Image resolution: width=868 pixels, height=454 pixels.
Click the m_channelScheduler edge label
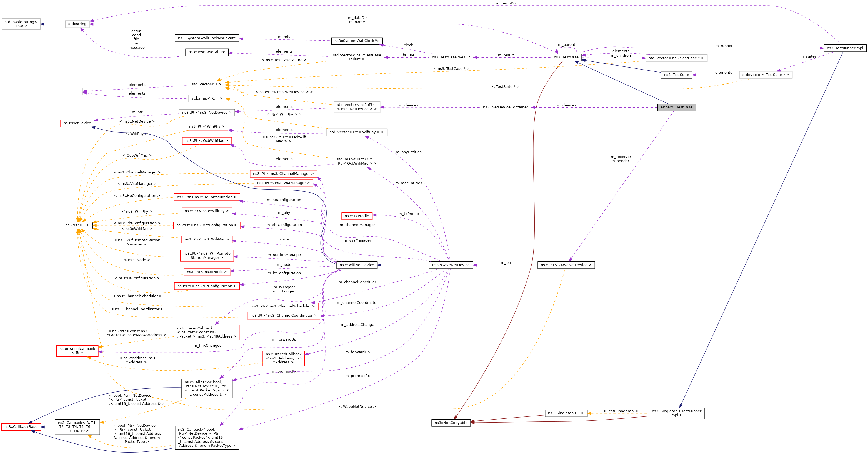point(357,282)
